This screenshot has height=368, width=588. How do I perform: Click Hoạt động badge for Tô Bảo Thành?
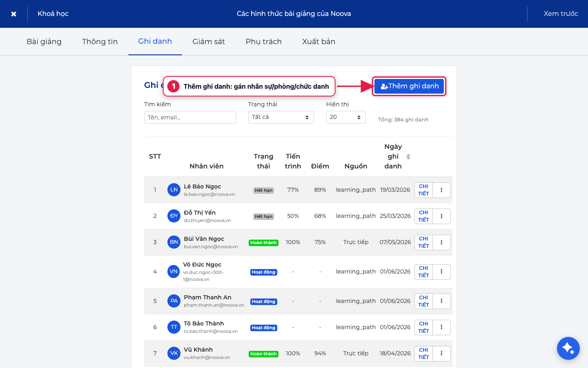(263, 328)
